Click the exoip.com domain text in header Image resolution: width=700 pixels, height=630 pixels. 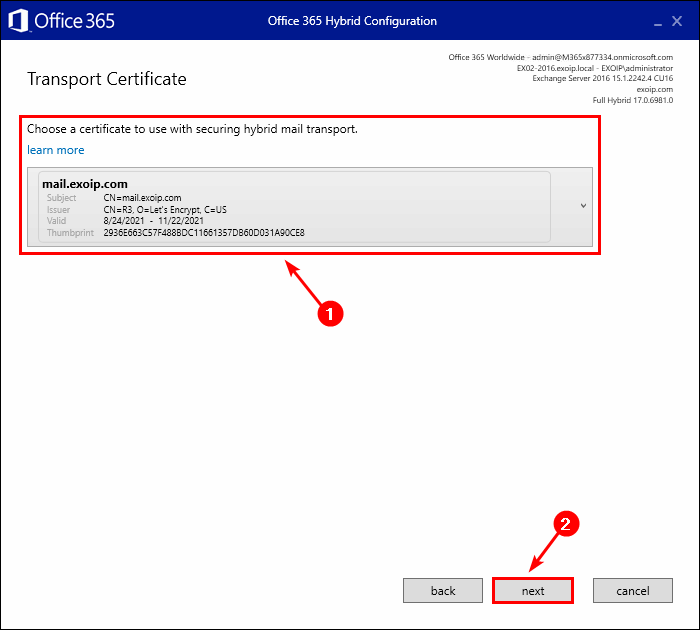pos(654,89)
